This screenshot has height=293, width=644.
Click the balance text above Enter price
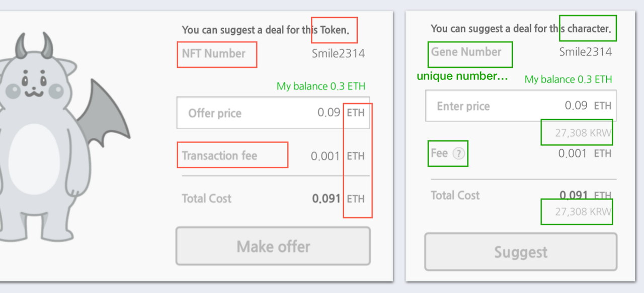pyautogui.click(x=568, y=79)
